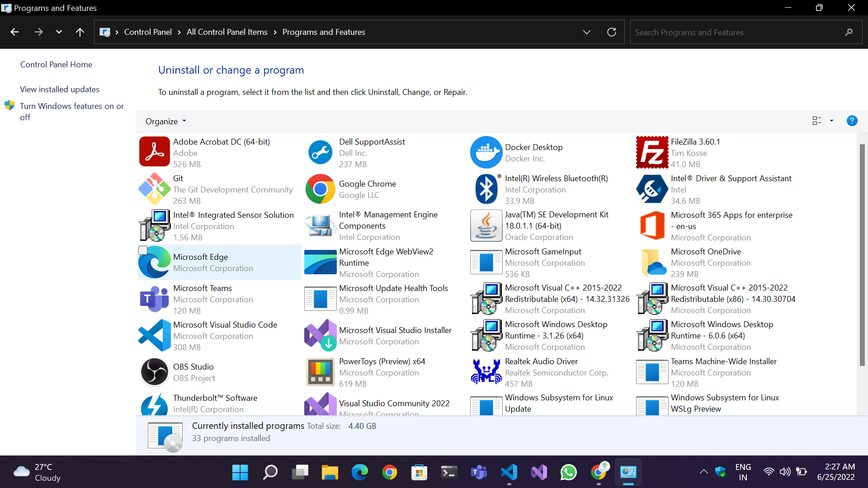Click the Realtek Audio Driver icon
The width and height of the screenshot is (868, 488).
pos(486,372)
